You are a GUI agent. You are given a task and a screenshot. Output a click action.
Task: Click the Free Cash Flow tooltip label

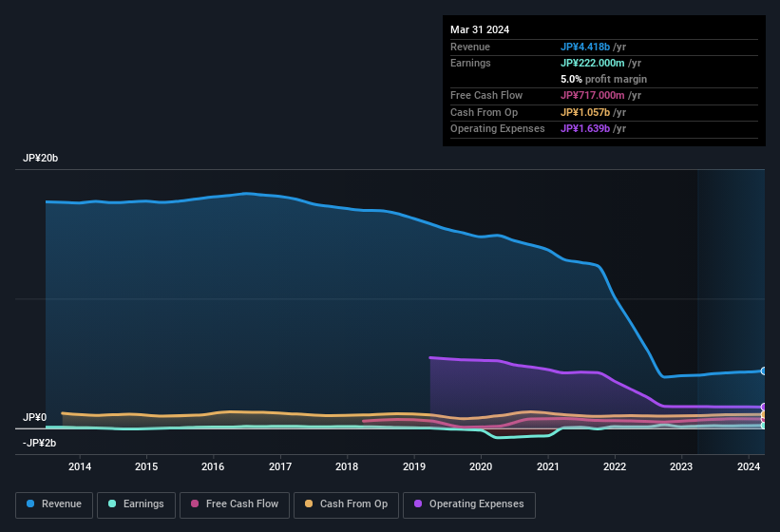(486, 95)
